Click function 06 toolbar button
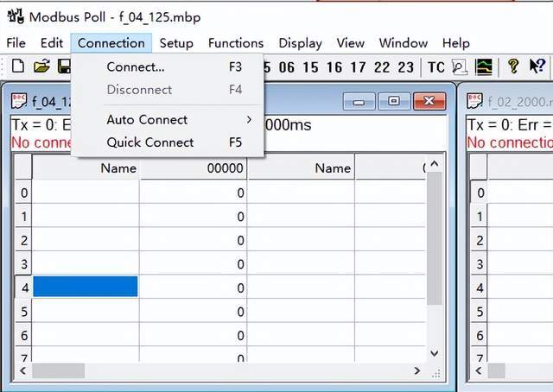Viewport: 553px width, 392px height. click(286, 67)
